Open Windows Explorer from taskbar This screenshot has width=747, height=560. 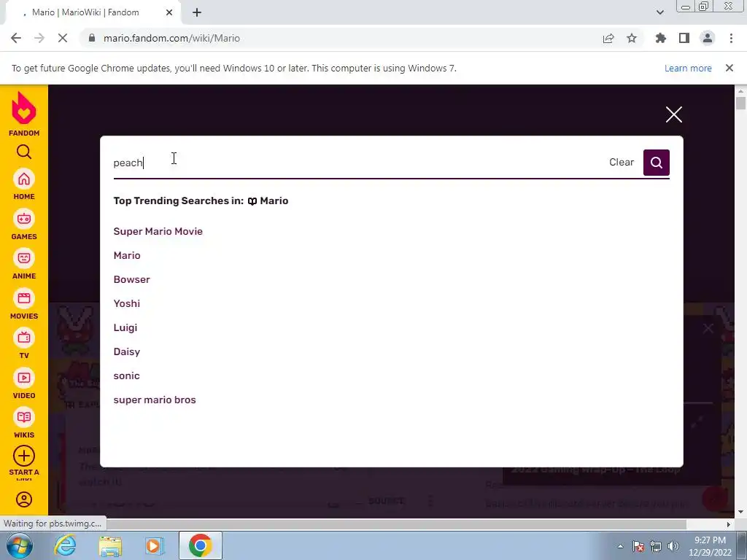110,545
